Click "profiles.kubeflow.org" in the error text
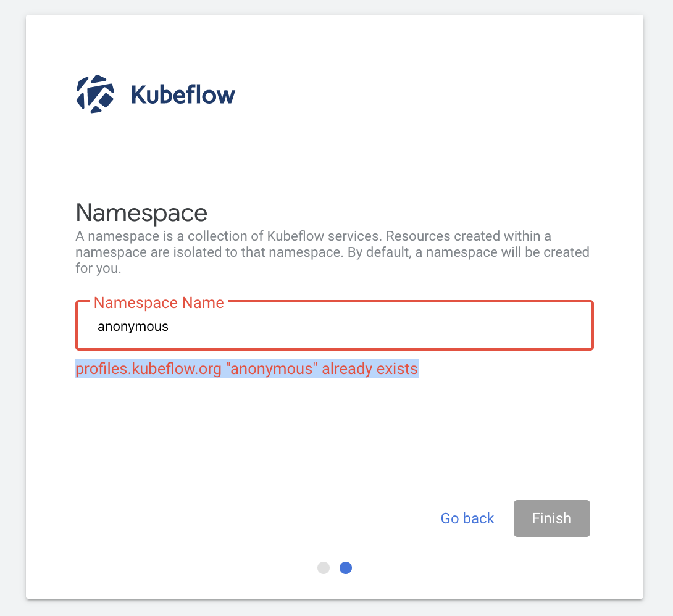Viewport: 673px width, 616px height. coord(148,368)
